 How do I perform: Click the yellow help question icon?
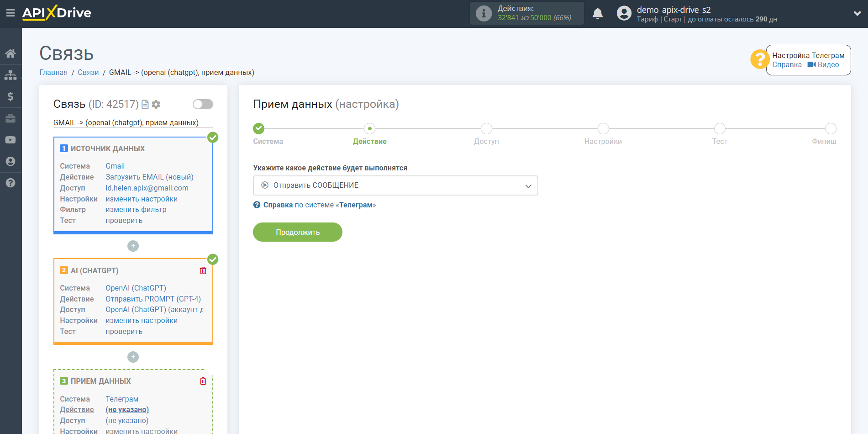759,59
